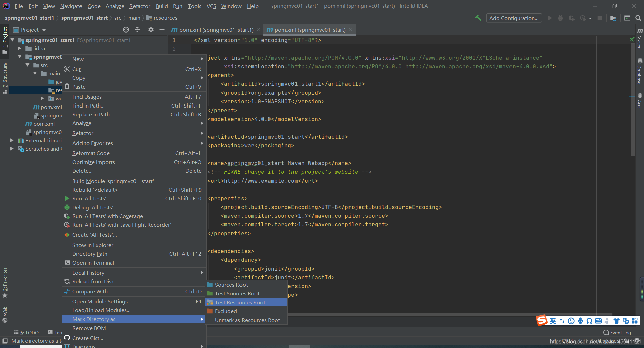Image resolution: width=644 pixels, height=348 pixels.
Task: Select Test Sources Root option
Action: tap(247, 293)
